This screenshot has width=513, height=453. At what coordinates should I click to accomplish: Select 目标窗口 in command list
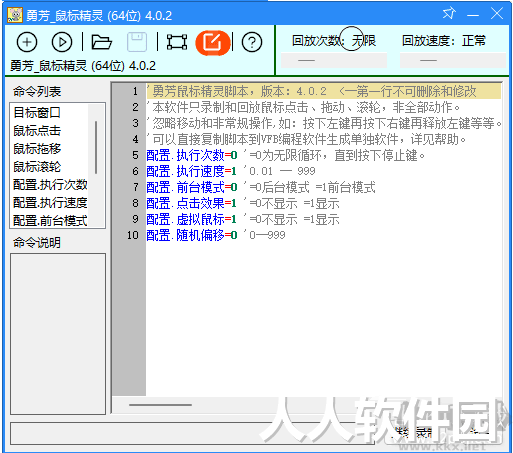click(x=37, y=113)
